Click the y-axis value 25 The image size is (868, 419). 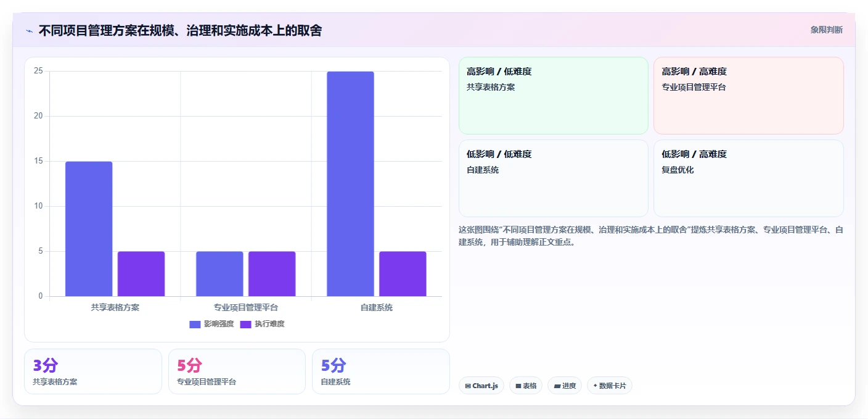coord(38,71)
